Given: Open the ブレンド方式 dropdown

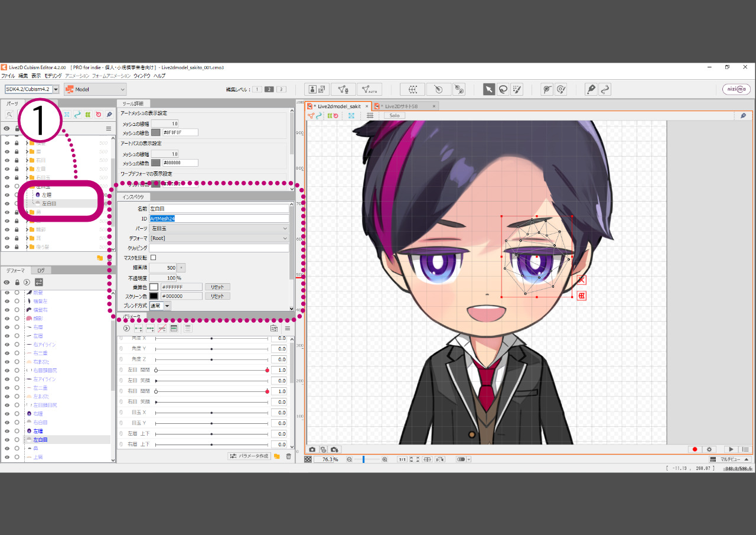Looking at the screenshot, I should coord(160,306).
